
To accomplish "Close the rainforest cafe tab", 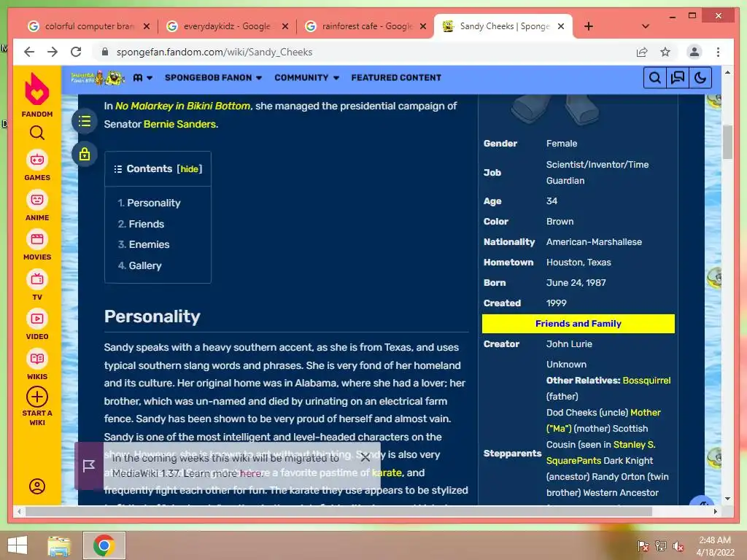I will pyautogui.click(x=422, y=26).
